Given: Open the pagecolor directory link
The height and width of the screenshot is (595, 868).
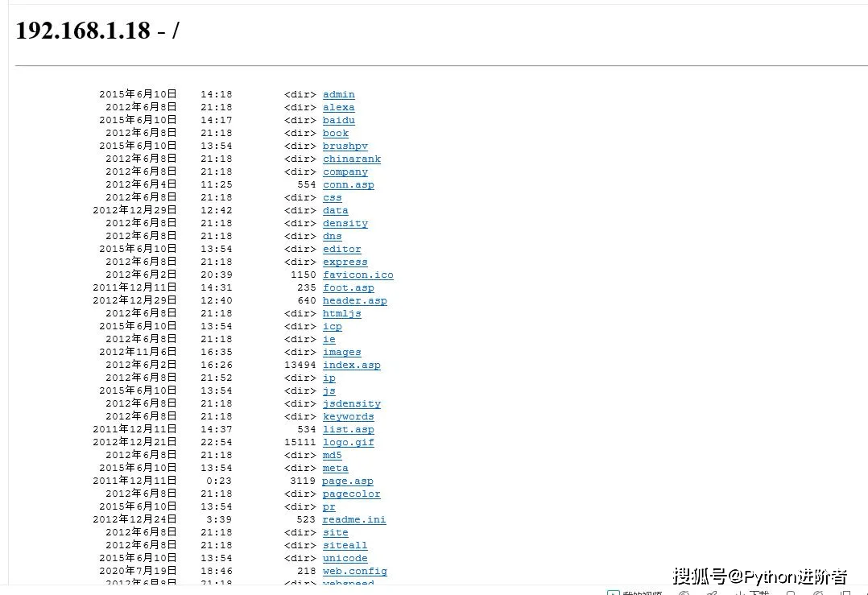Looking at the screenshot, I should tap(352, 494).
